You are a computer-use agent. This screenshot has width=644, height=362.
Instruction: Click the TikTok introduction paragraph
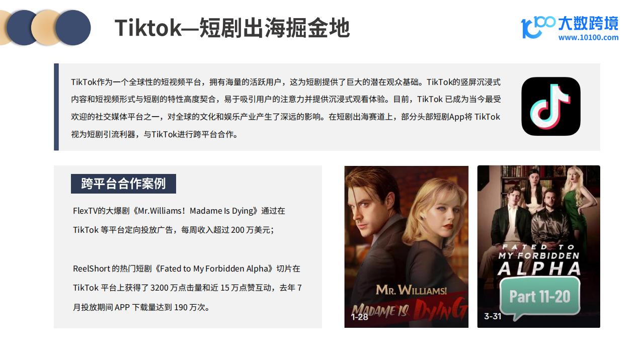click(x=286, y=108)
